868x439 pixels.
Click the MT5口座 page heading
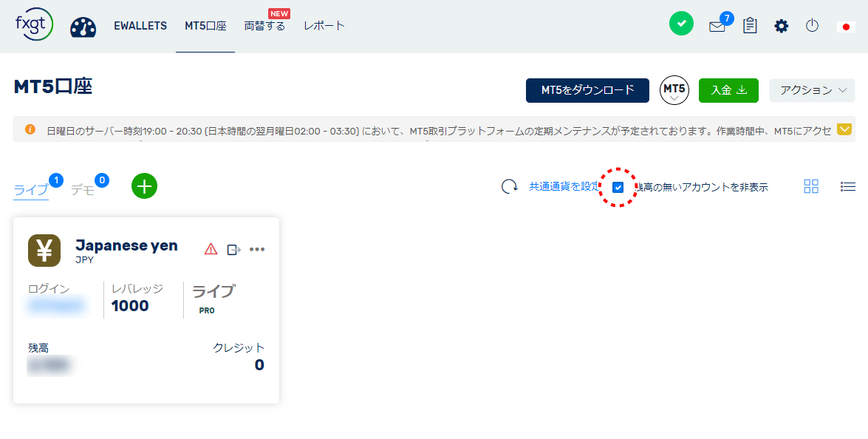click(x=53, y=87)
